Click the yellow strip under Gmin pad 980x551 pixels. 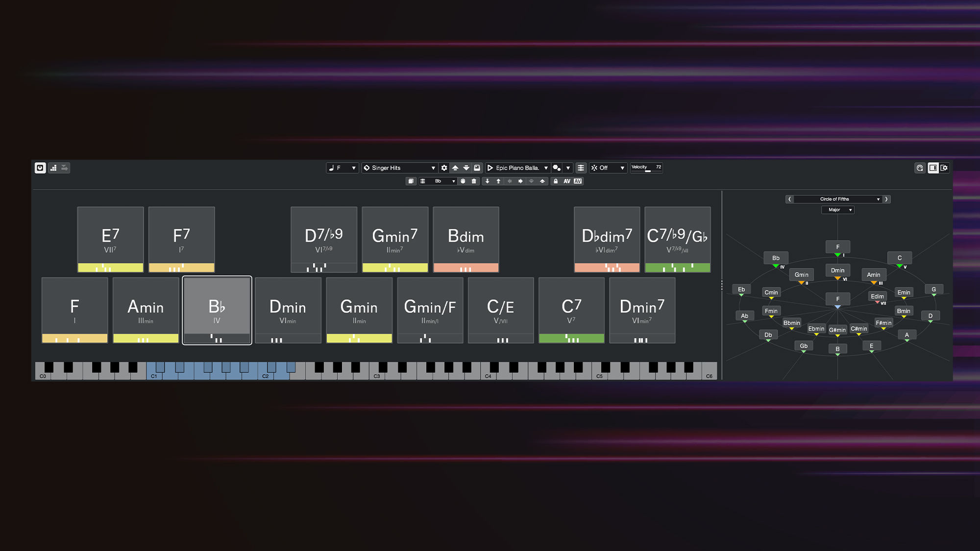click(x=359, y=338)
